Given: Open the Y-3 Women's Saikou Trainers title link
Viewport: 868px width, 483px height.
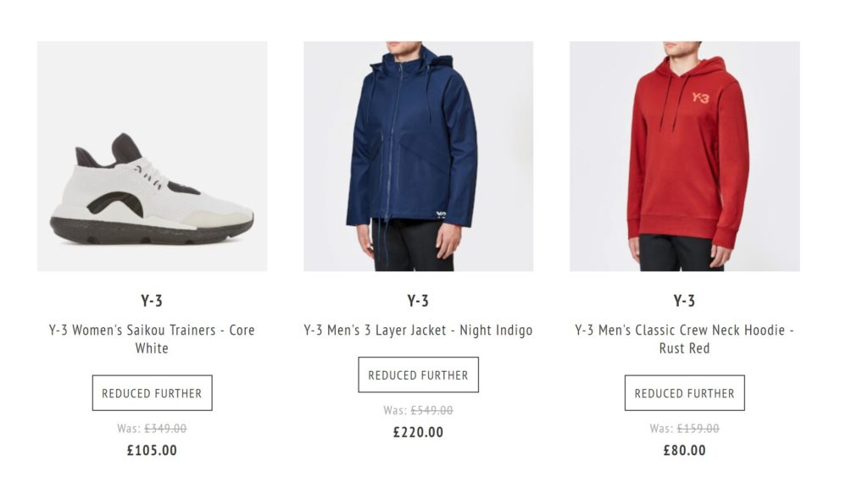Looking at the screenshot, I should pyautogui.click(x=152, y=339).
